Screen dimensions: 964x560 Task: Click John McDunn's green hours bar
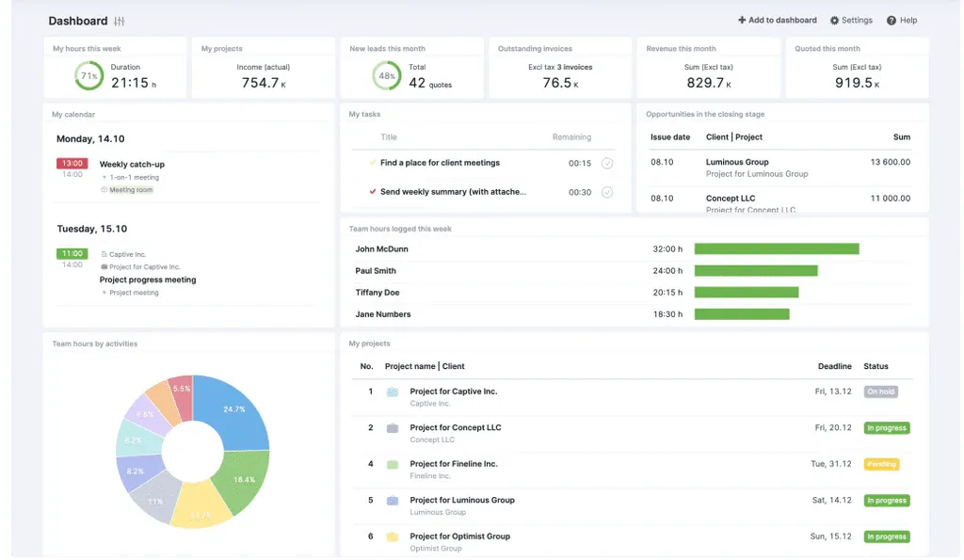[777, 249]
